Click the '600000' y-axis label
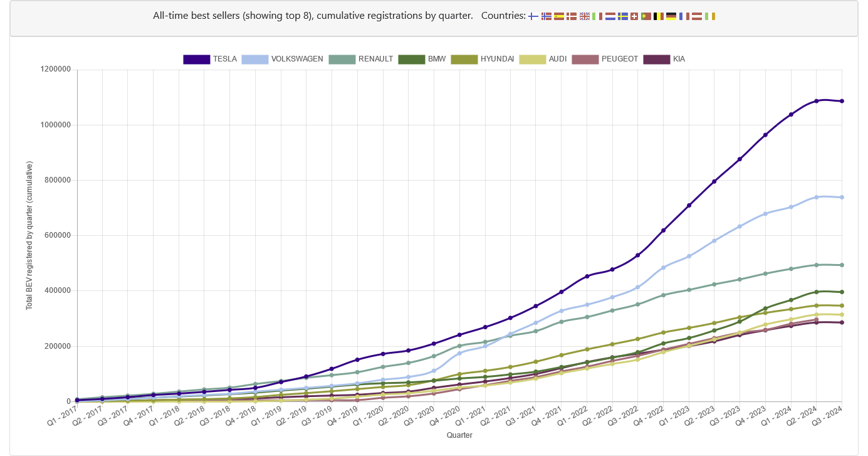This screenshot has height=456, width=868. tap(56, 236)
